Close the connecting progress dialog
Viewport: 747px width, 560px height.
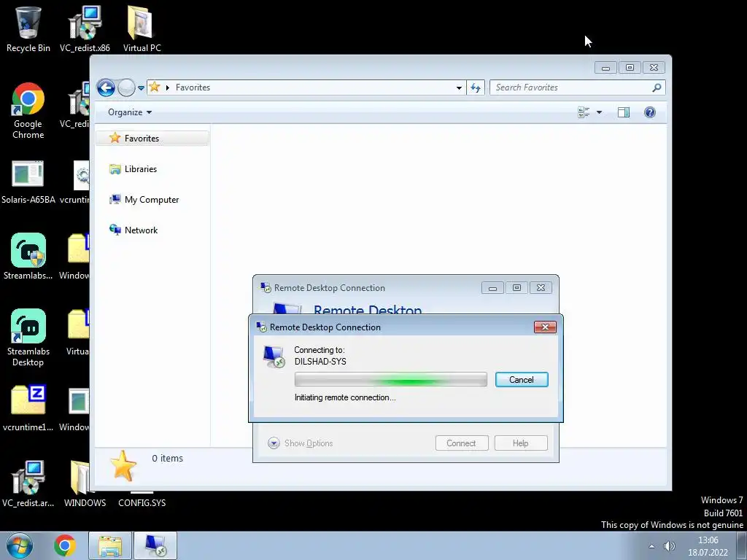pyautogui.click(x=545, y=327)
